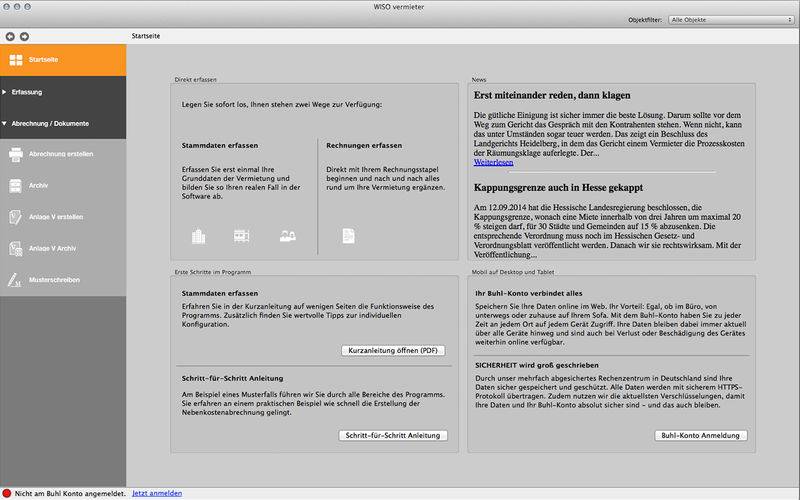Open the Objektfilter dropdown showing Alle Objekte
This screenshot has height=500, width=800.
point(731,19)
